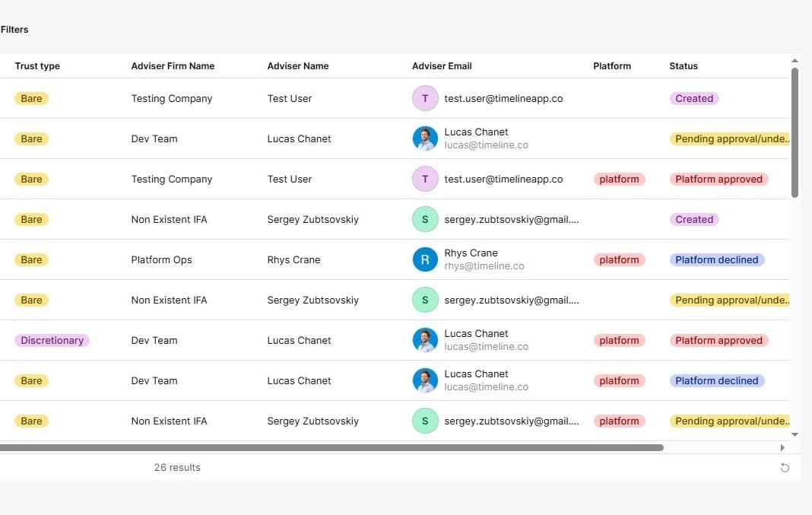Sort by the Trust type column header

click(x=37, y=65)
